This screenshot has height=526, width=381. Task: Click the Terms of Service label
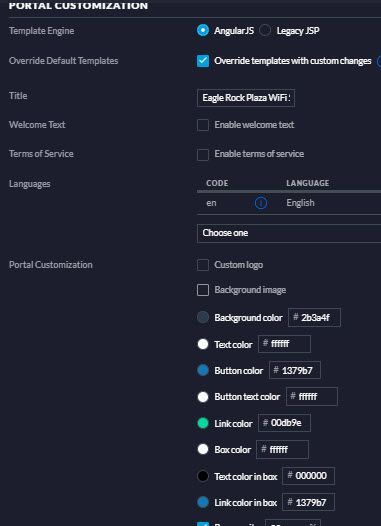(41, 154)
